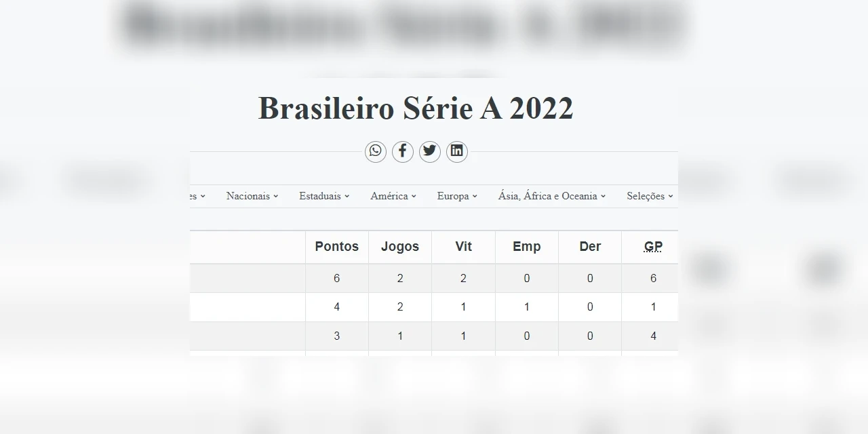This screenshot has height=434, width=868.
Task: Click the Brasileiro Série A 2022 heading
Action: pyautogui.click(x=415, y=108)
